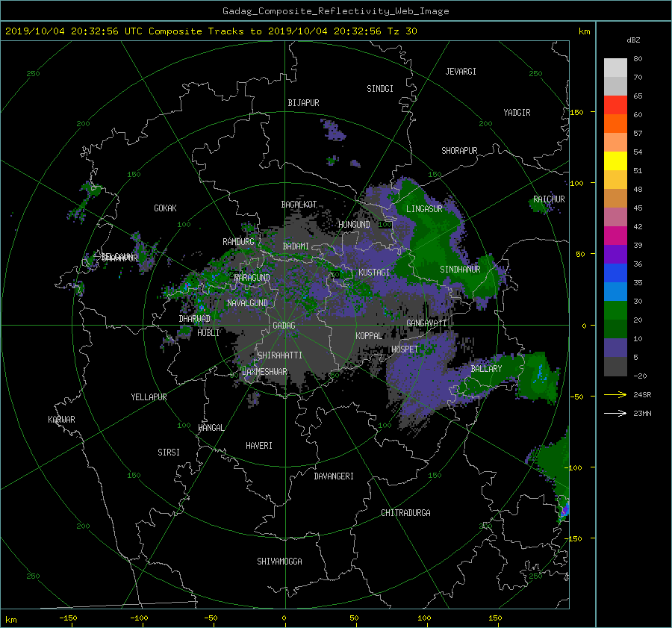Pick the light gray 70-80 dBZ legend swatch

point(615,68)
